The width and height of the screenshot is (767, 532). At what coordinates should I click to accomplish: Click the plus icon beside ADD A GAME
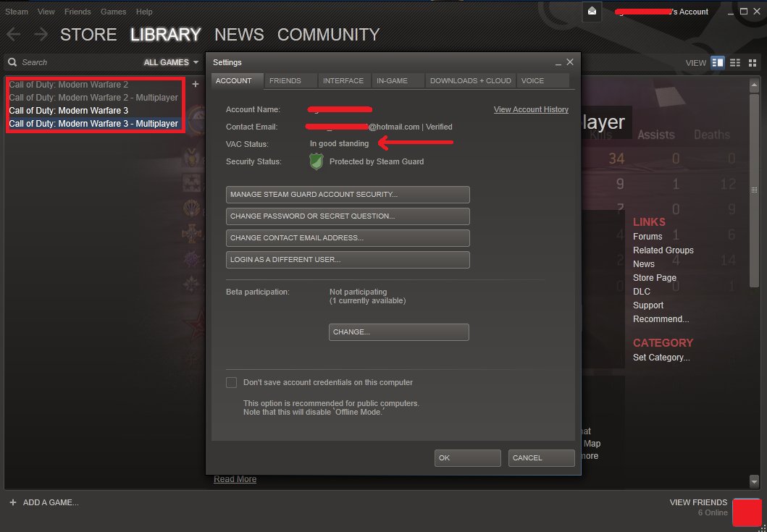tap(13, 502)
